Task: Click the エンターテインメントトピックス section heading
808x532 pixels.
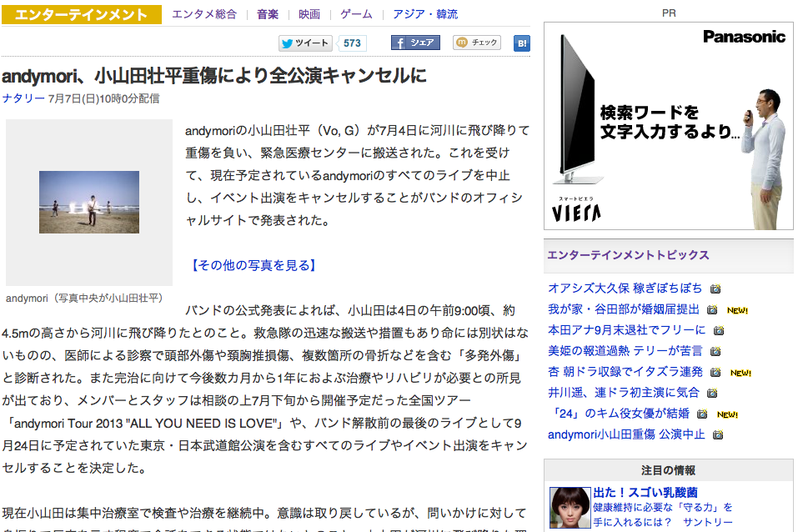Action: pos(628,255)
